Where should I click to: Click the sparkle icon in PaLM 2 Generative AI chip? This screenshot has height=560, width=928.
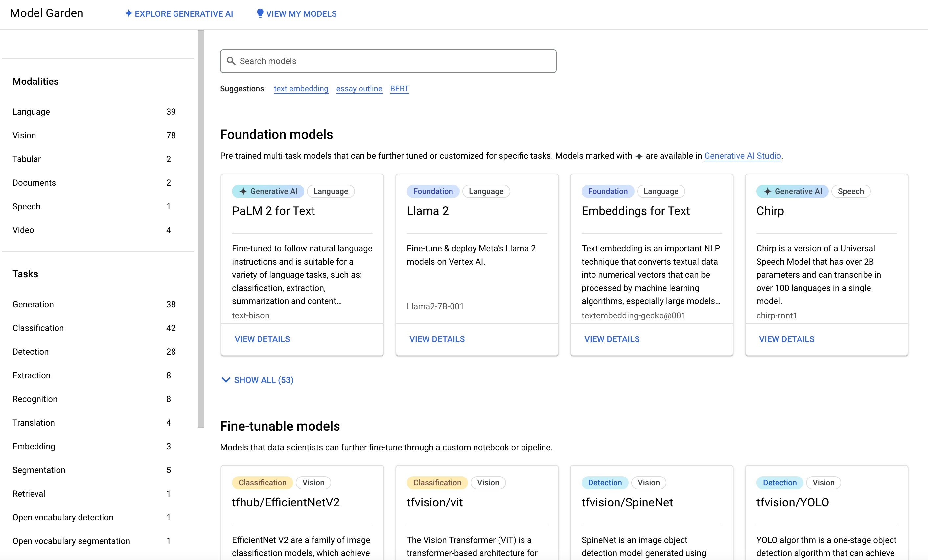243,191
